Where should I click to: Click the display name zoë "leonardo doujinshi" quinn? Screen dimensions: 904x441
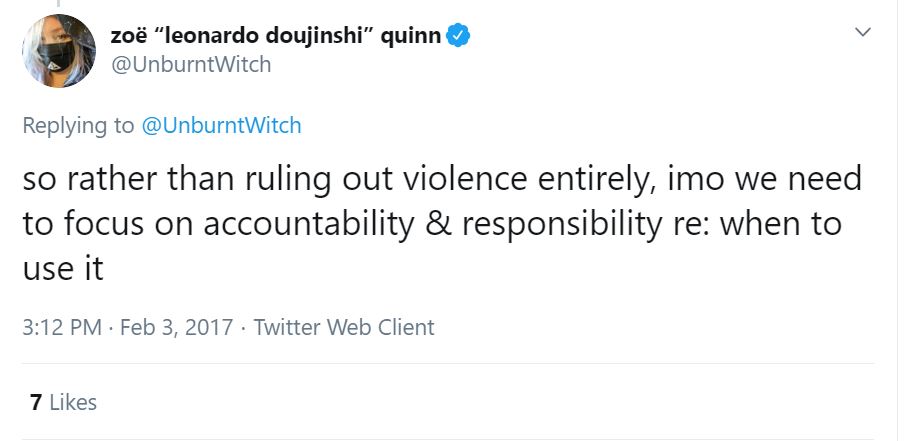tap(274, 35)
